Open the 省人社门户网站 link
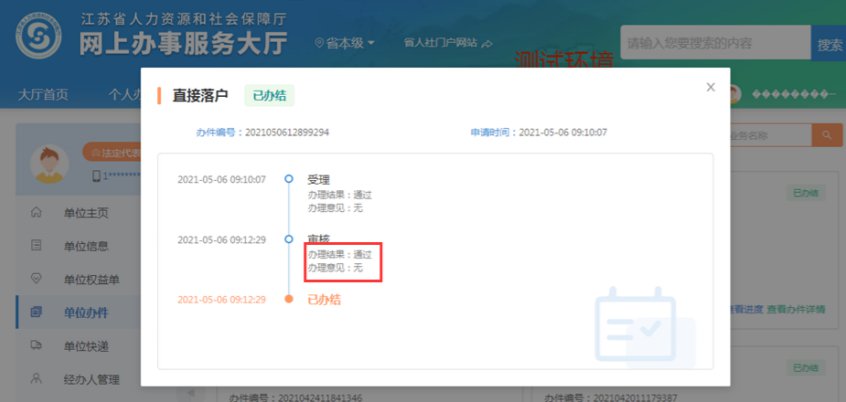 tap(448, 43)
